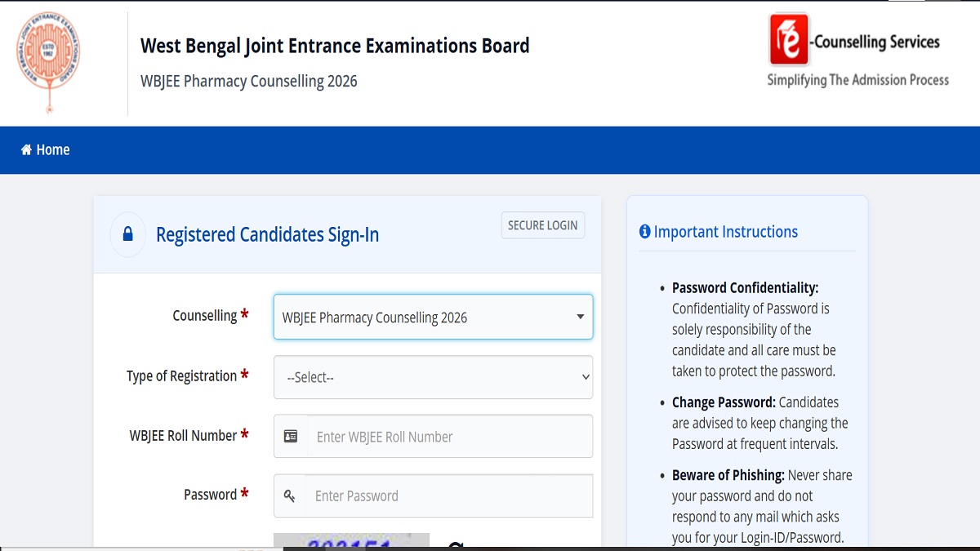Image resolution: width=980 pixels, height=551 pixels.
Task: Click the Counselling dropdown caret arrow
Action: pos(580,317)
